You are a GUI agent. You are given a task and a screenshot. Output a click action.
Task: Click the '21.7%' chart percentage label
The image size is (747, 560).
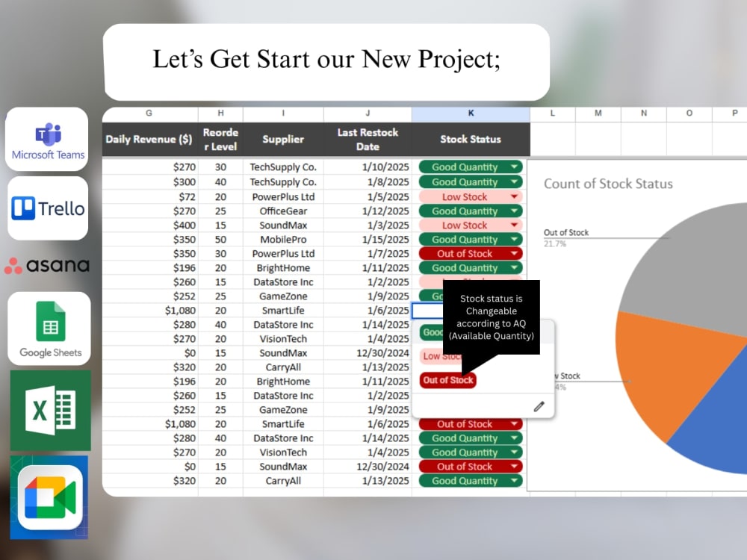pyautogui.click(x=555, y=244)
